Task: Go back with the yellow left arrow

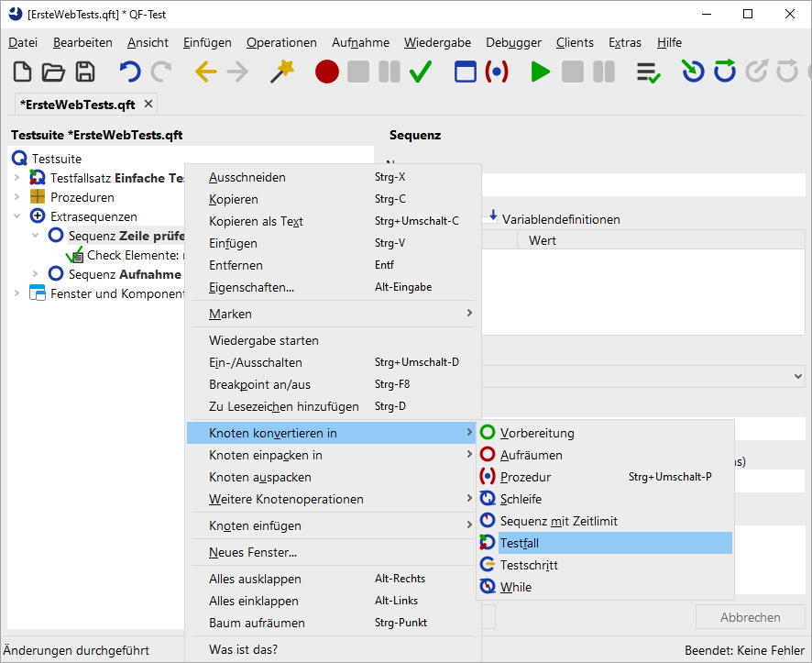Action: point(205,72)
